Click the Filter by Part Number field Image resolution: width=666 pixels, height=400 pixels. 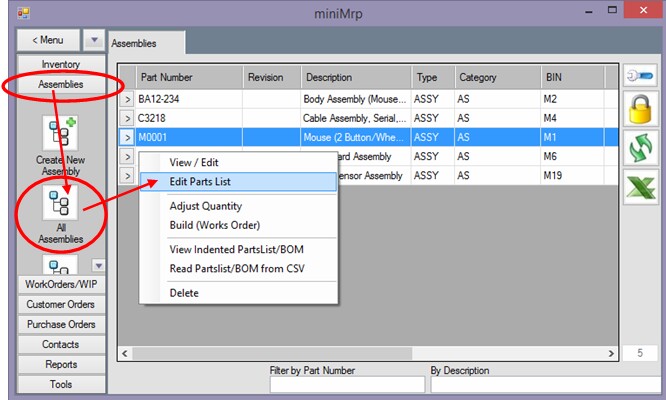[x=347, y=385]
